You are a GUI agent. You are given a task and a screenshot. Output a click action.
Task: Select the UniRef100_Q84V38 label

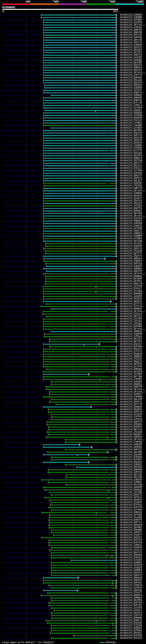(131, 40)
